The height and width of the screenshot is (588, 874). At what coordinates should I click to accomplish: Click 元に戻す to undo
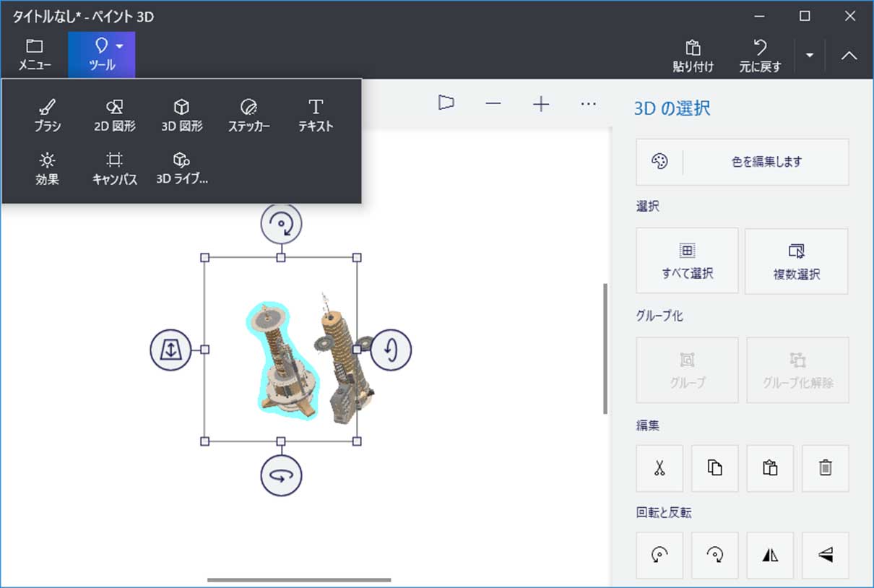[x=760, y=56]
